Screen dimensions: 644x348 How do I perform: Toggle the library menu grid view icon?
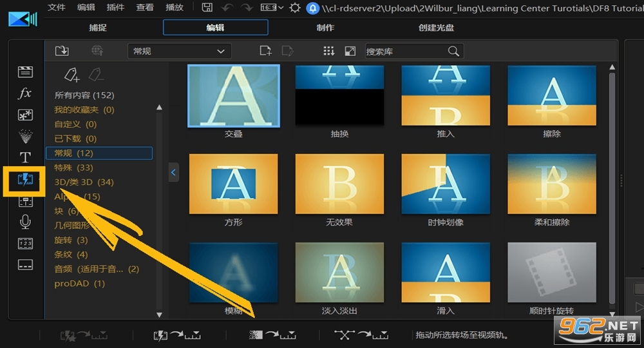coord(328,51)
